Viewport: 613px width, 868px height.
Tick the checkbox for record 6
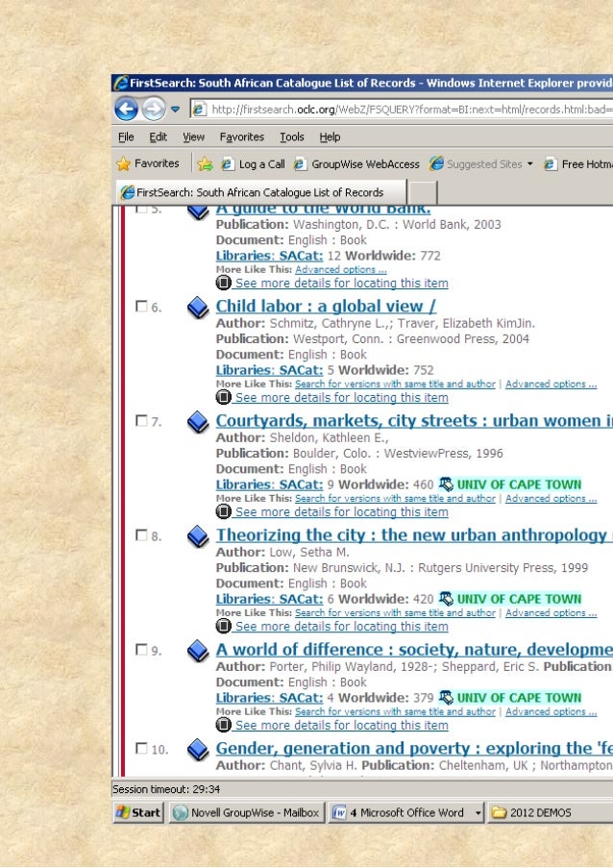(x=141, y=306)
